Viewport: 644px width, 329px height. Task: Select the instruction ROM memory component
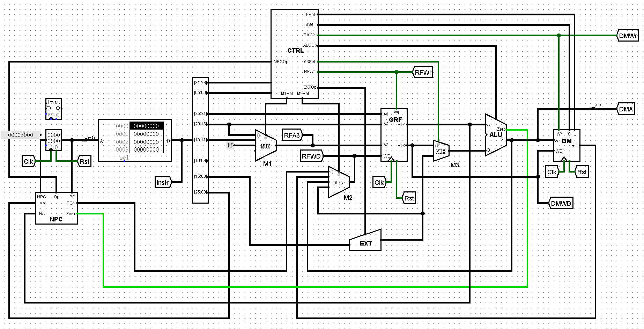[135, 140]
